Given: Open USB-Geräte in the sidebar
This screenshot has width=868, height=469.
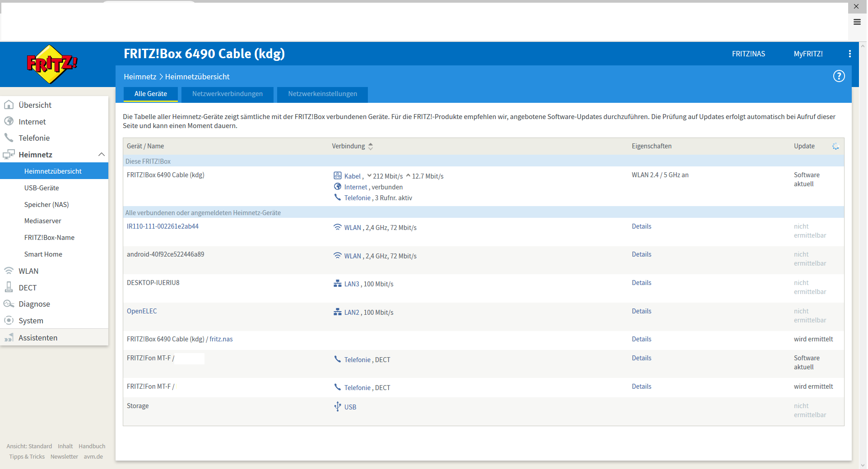Looking at the screenshot, I should (x=42, y=188).
